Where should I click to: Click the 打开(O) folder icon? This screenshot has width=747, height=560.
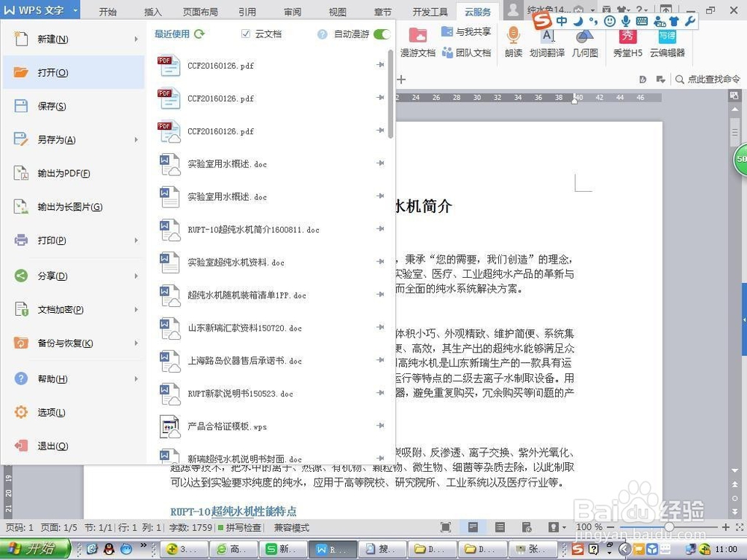pyautogui.click(x=21, y=72)
